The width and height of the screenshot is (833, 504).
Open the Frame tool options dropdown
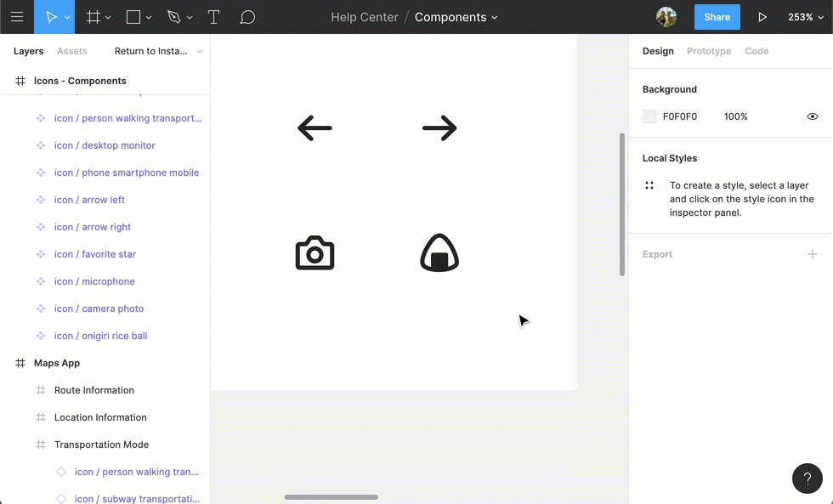108,18
